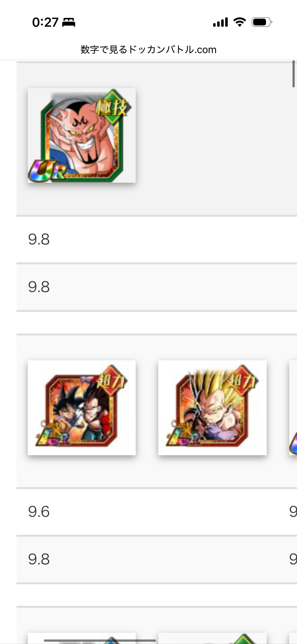Tap the cellular signal bars icon
The height and width of the screenshot is (644, 297).
coord(220,22)
